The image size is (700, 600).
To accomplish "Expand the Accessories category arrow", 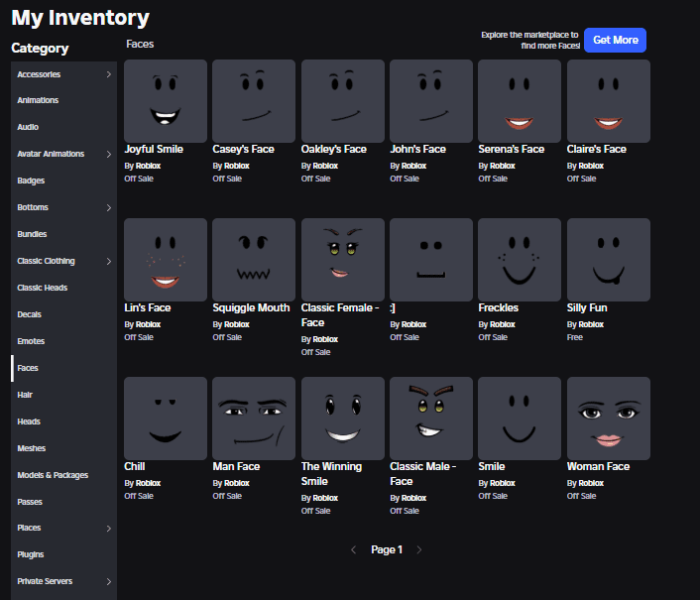I will pyautogui.click(x=108, y=74).
